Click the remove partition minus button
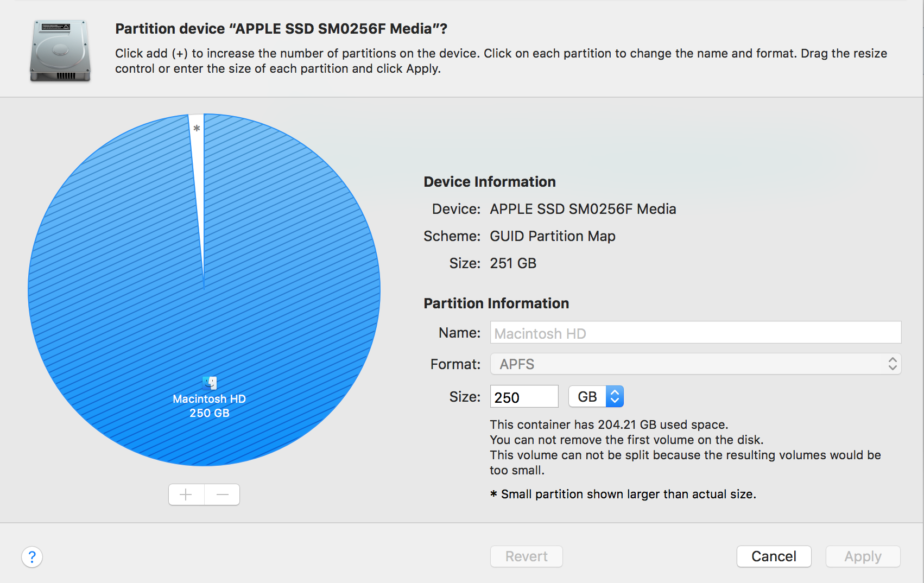Viewport: 924px width, 583px height. point(222,495)
